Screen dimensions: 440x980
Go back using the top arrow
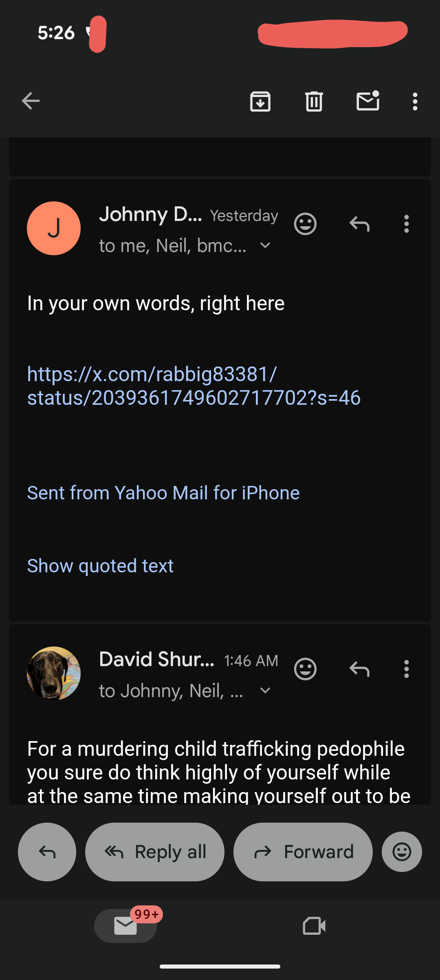tap(31, 101)
